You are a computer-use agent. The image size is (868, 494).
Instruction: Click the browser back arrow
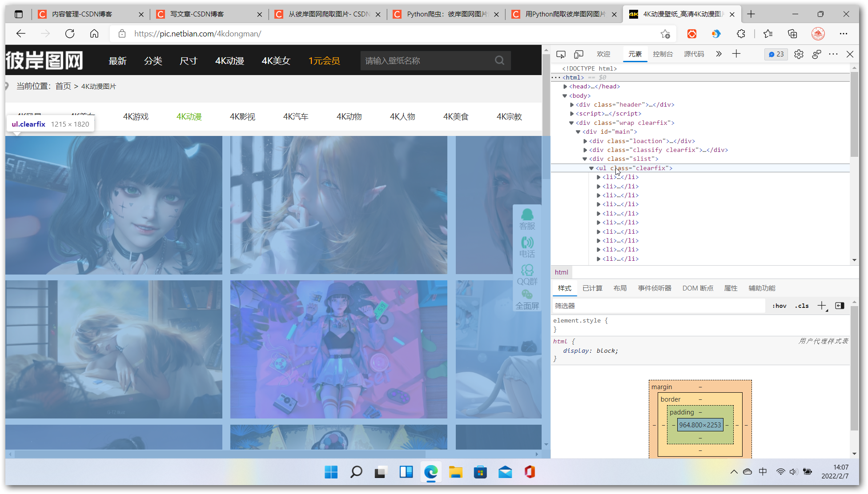coord(21,34)
